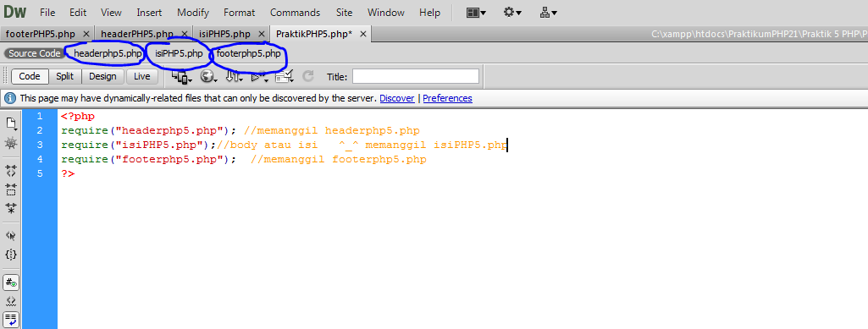Click require("headerphp5.php") code on line 2

tap(149, 130)
